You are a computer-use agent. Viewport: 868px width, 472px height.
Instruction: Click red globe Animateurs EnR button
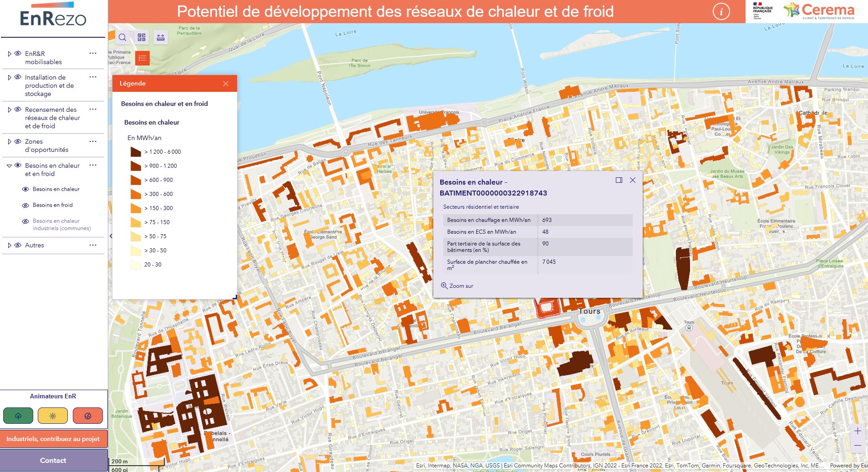pos(88,416)
